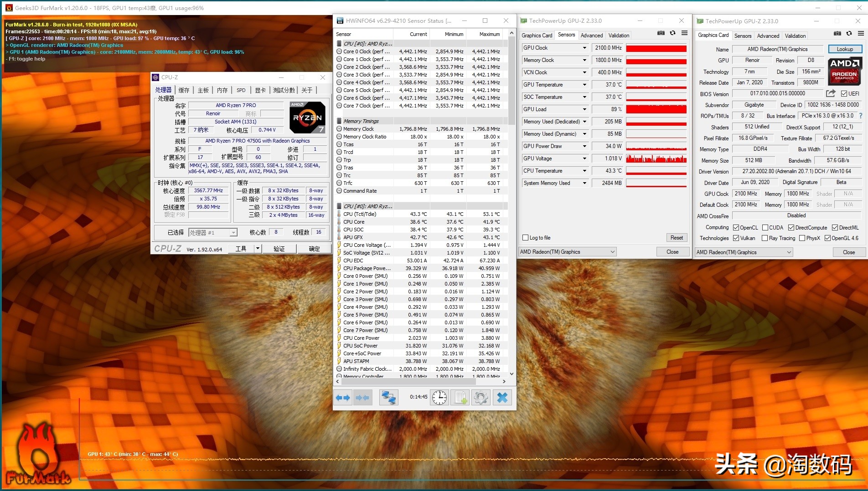Open hamburger menu in GPU-Z Sensors window
868x491 pixels.
[x=684, y=33]
